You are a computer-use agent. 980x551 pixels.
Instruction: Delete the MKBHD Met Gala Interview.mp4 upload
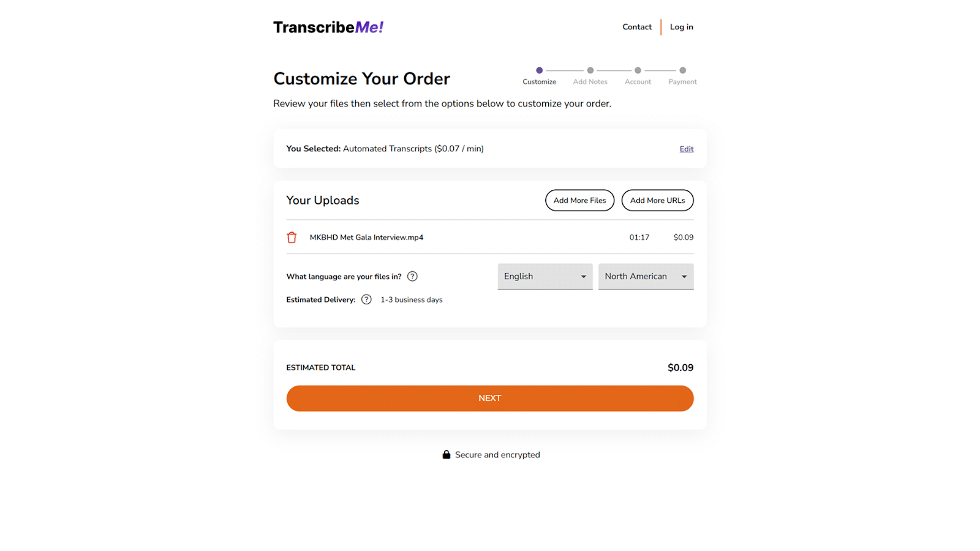pyautogui.click(x=292, y=238)
